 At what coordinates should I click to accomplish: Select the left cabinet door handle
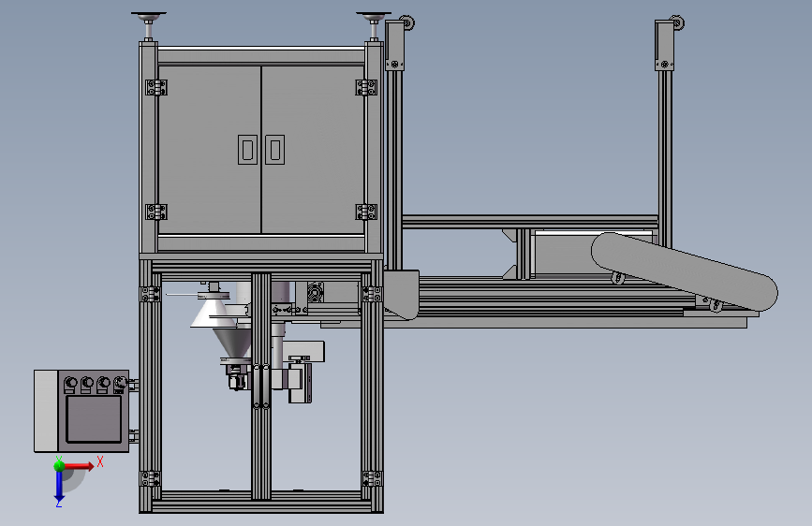click(247, 150)
